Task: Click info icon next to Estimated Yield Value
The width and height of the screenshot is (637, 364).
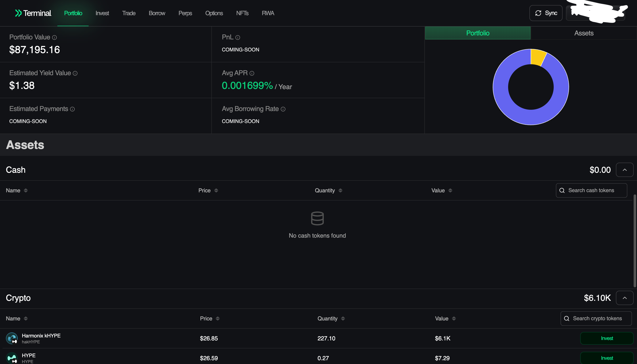Action: [x=75, y=73]
